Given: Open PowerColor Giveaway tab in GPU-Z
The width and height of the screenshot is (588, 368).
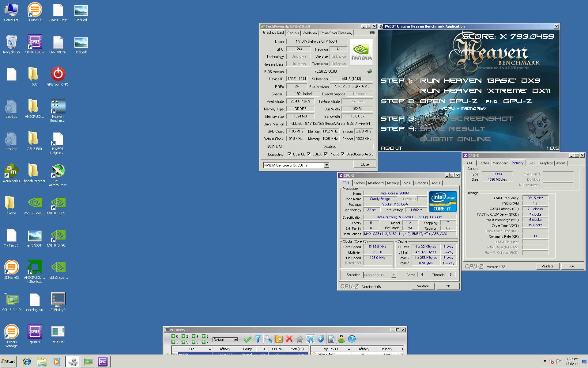Looking at the screenshot, I should pos(336,33).
